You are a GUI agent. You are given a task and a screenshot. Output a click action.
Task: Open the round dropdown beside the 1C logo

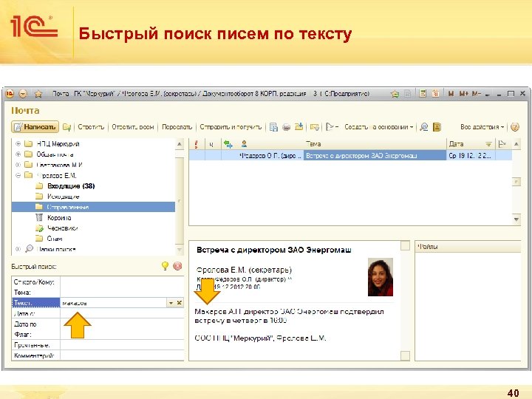pyautogui.click(x=23, y=94)
